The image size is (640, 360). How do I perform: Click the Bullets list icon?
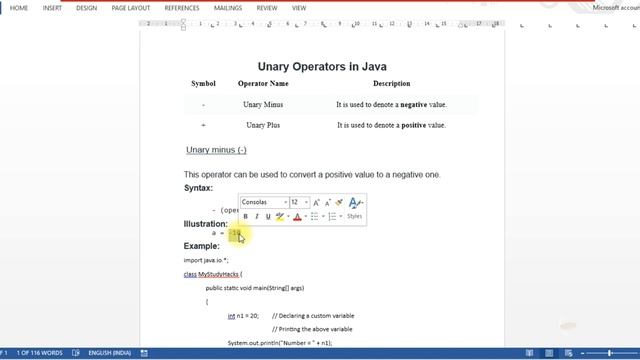pos(314,216)
